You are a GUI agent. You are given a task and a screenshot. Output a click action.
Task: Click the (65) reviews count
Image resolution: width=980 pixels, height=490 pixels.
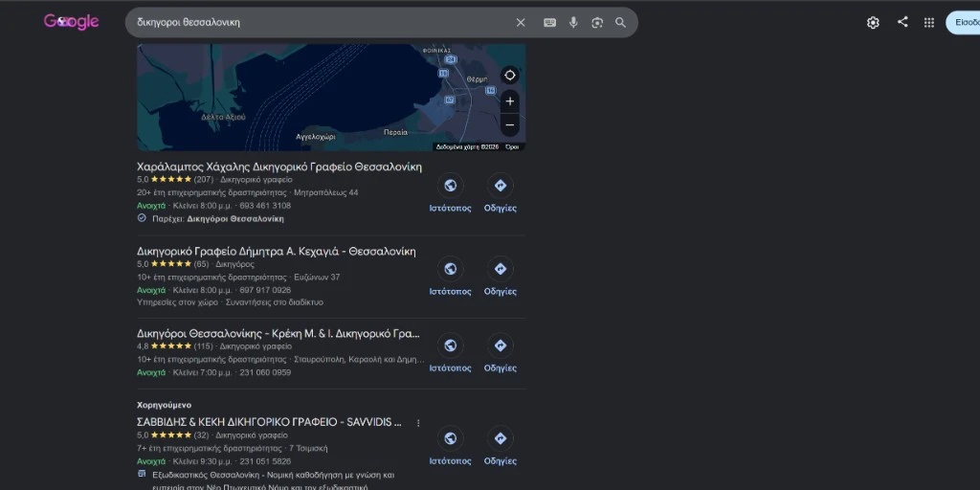pyautogui.click(x=201, y=264)
